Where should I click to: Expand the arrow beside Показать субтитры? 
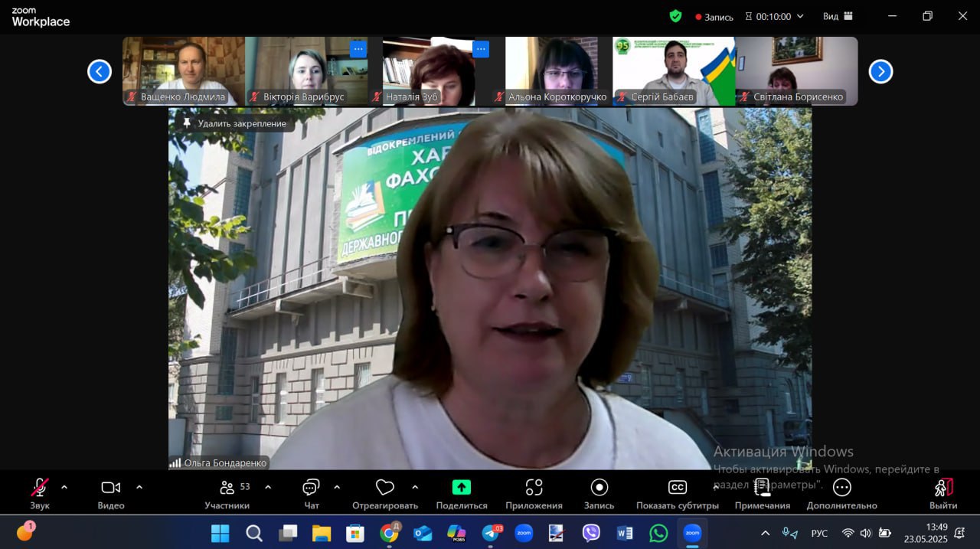pyautogui.click(x=716, y=487)
